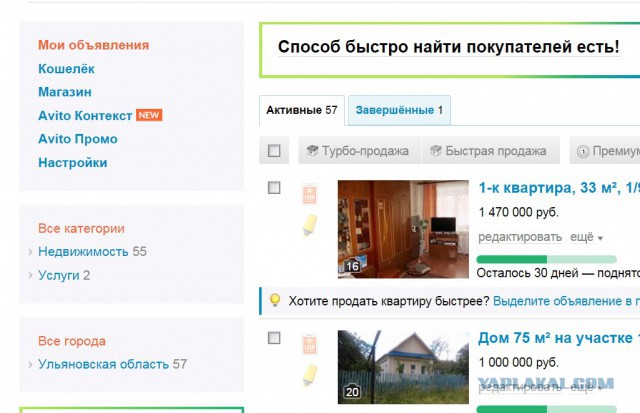Click the NEW badge beside Avito Контекст
This screenshot has width=640, height=413.
(149, 115)
